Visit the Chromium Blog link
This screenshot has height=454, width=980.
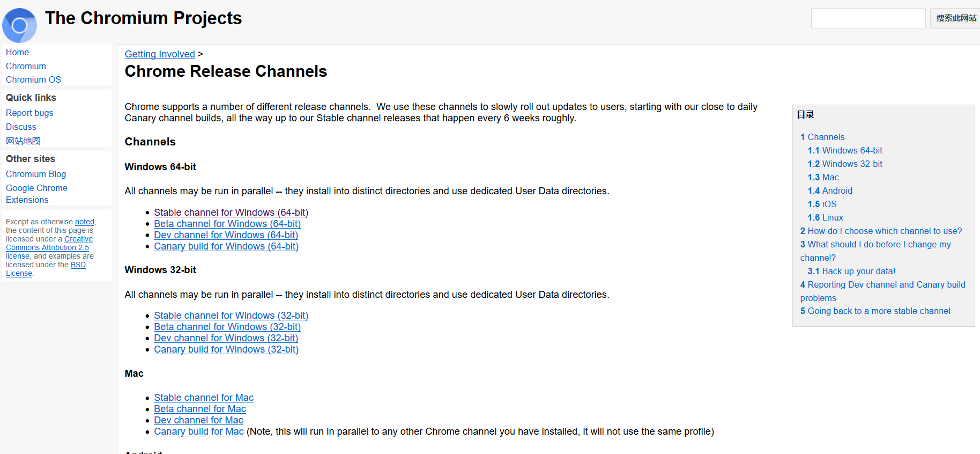click(36, 174)
